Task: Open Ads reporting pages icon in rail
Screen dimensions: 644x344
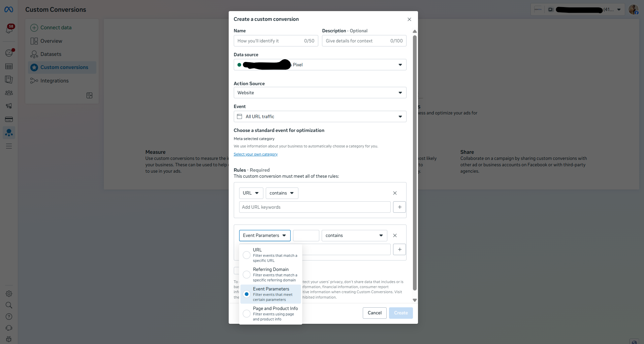Action: [x=9, y=79]
